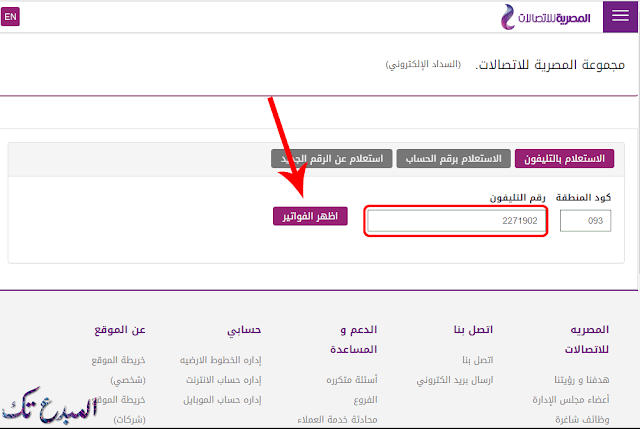Open إداره حساب الانترنت link
This screenshot has height=429, width=640.
tap(223, 380)
